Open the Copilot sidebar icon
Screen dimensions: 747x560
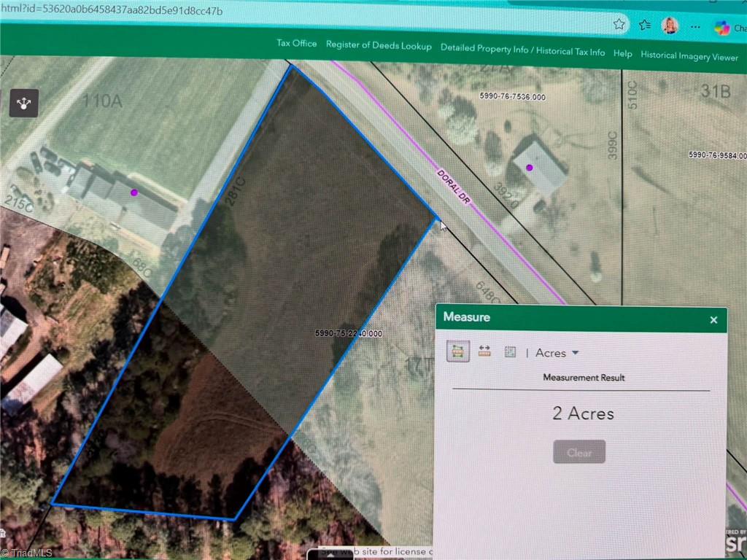(x=722, y=28)
